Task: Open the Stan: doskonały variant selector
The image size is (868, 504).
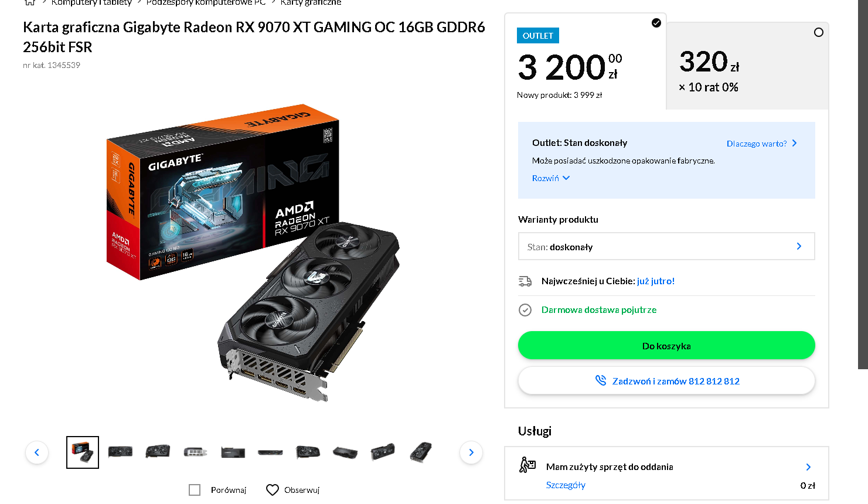Action: coord(666,247)
